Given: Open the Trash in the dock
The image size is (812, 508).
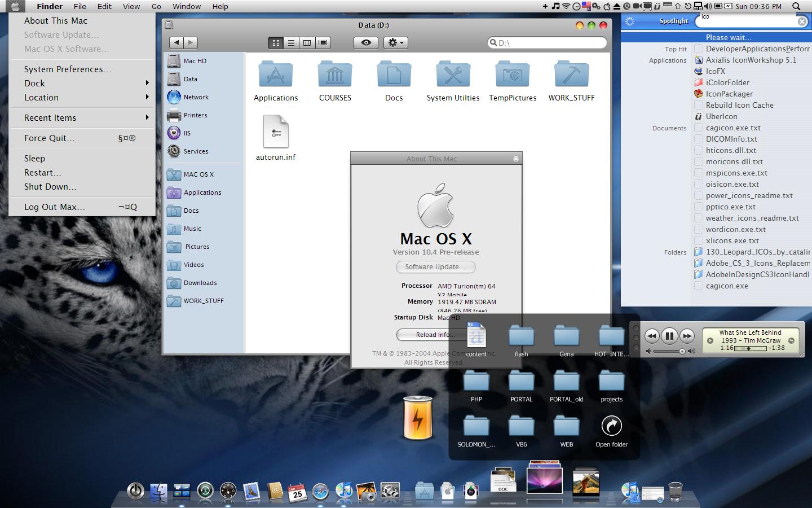Looking at the screenshot, I should (675, 491).
